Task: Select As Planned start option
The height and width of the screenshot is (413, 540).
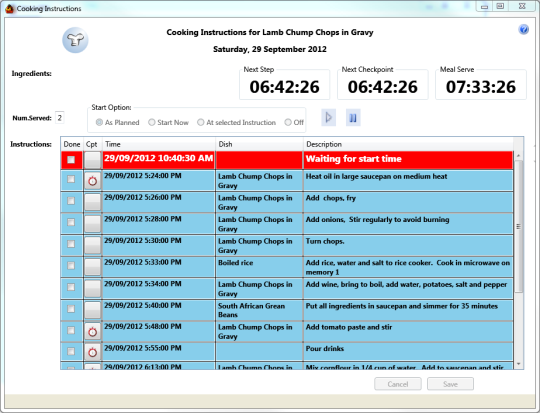Action: click(x=117, y=122)
